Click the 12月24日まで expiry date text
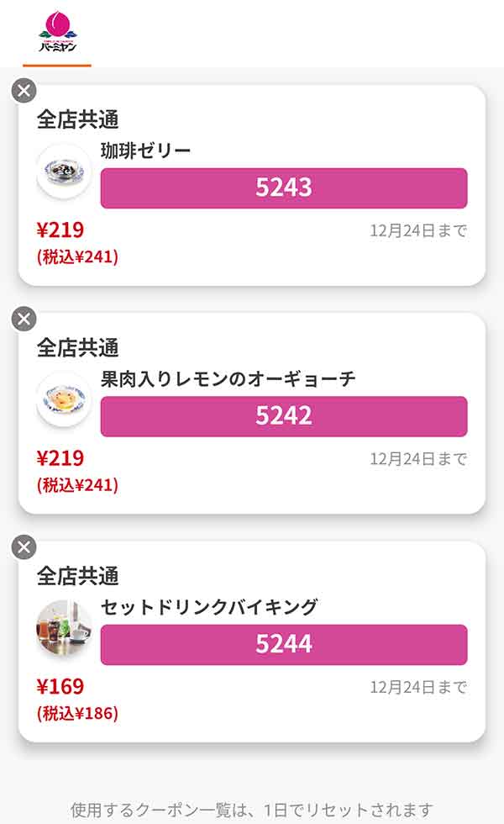This screenshot has height=824, width=504. (418, 227)
